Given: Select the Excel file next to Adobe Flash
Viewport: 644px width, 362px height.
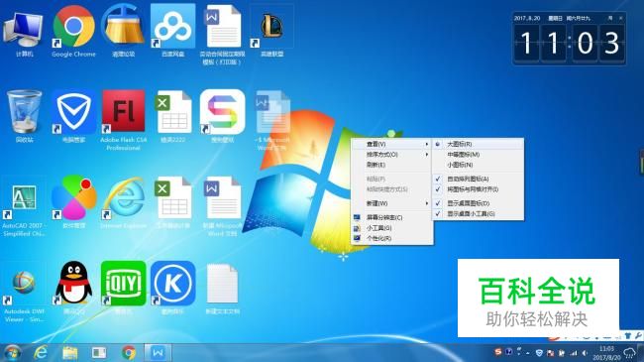Looking at the screenshot, I should point(173,116).
